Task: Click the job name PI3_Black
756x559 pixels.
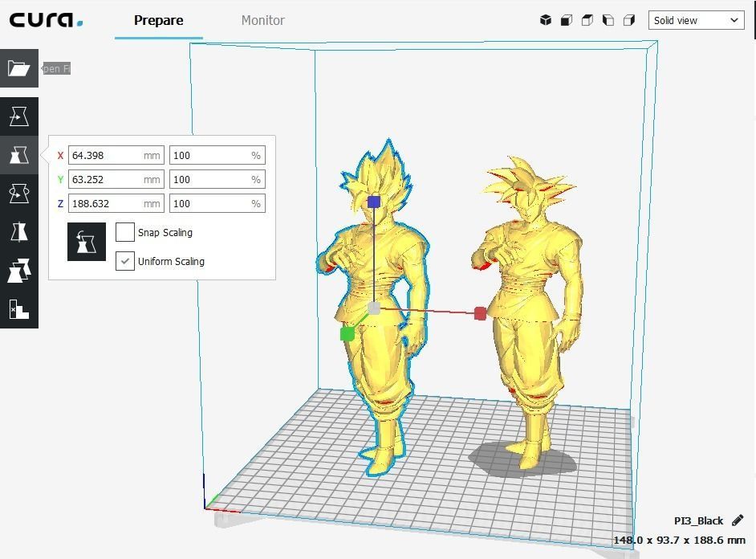Action: coord(698,521)
